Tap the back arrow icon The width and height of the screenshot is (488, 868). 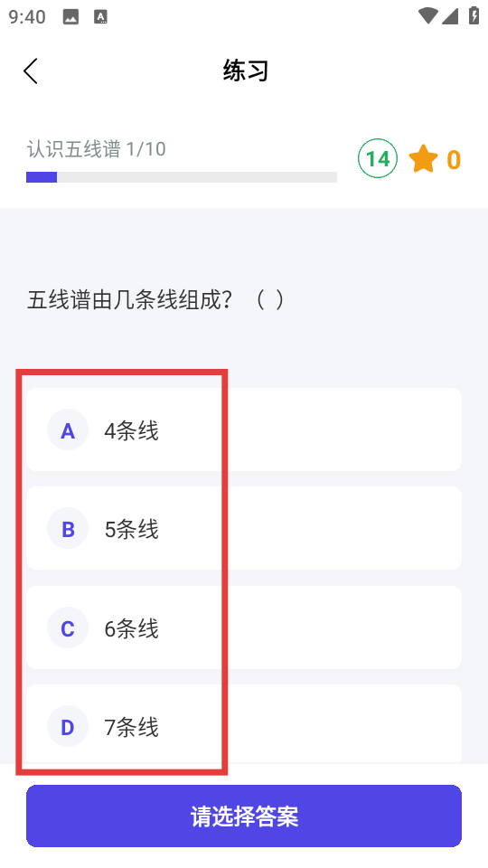31,71
